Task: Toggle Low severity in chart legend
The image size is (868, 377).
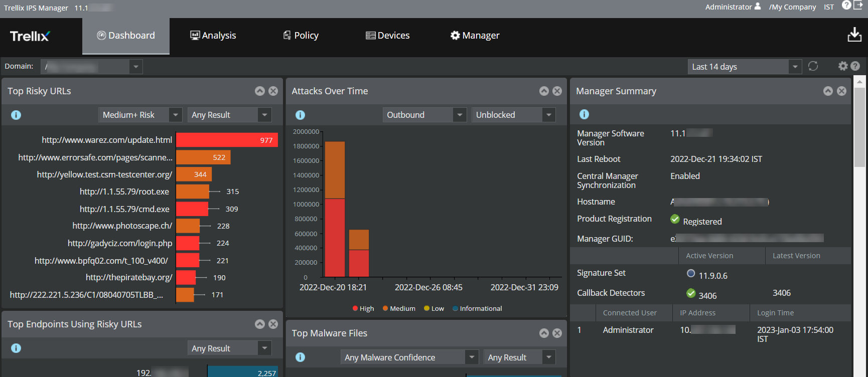Action: click(x=434, y=308)
